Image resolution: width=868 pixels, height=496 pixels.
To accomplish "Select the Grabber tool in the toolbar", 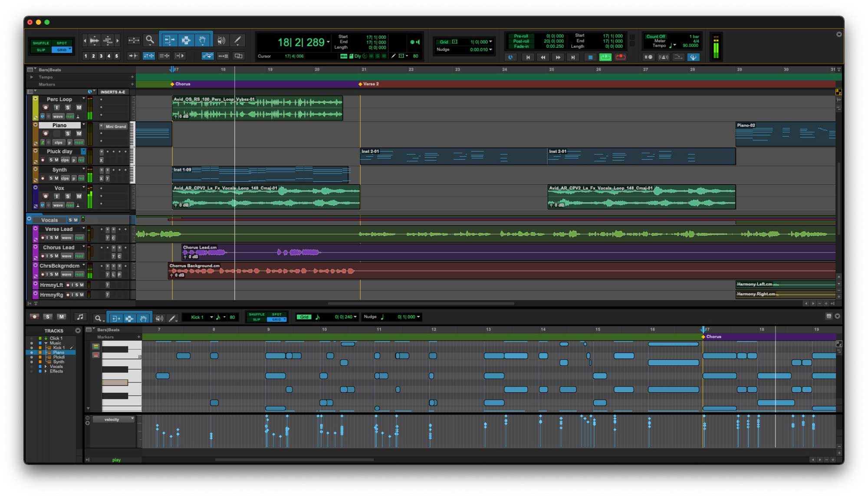I will (203, 40).
